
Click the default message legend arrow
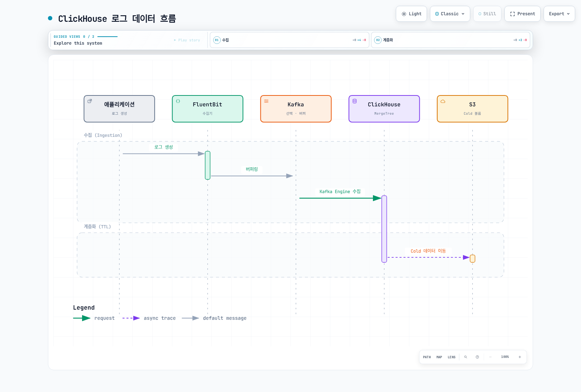click(x=190, y=318)
